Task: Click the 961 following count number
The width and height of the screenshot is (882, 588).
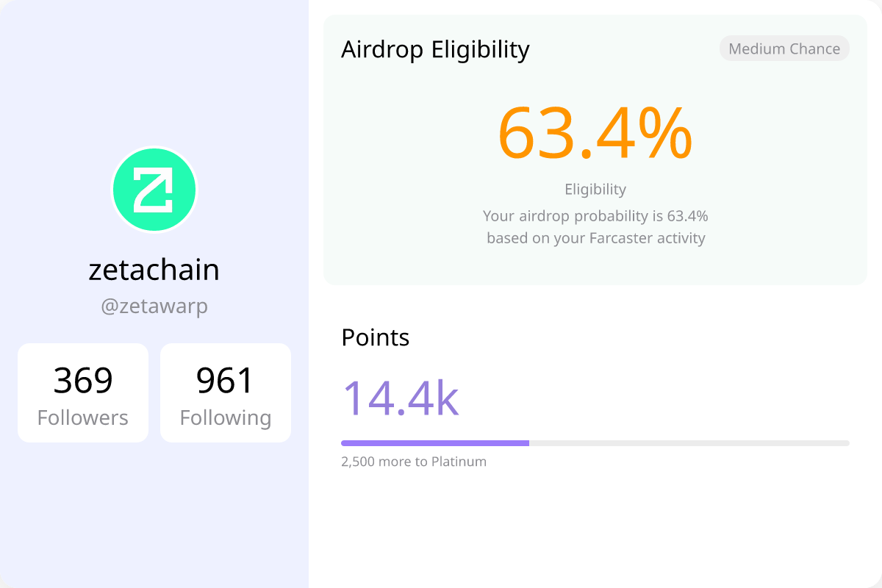Action: pyautogui.click(x=226, y=380)
